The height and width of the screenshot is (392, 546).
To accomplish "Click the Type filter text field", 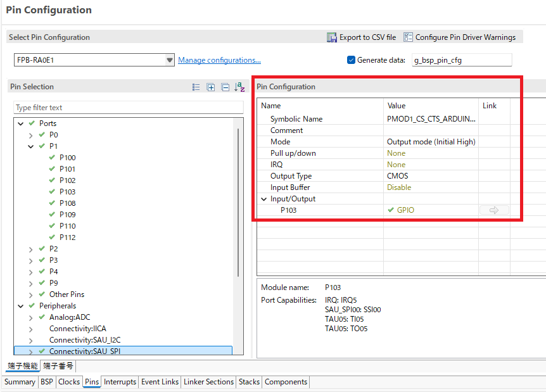I will (128, 108).
